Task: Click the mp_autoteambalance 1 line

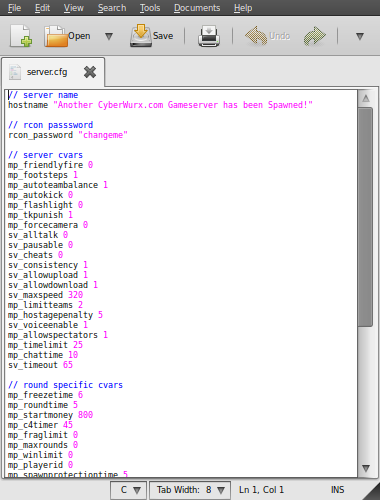Action: [58, 185]
